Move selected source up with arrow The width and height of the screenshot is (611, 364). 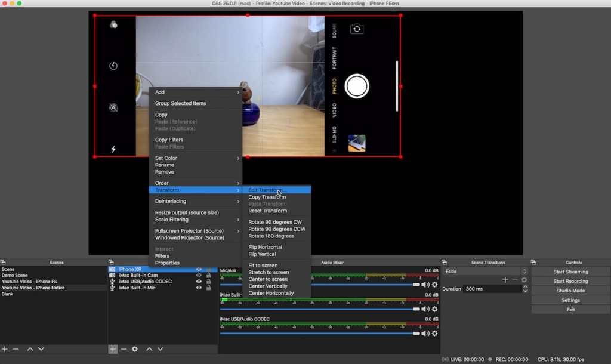coord(149,349)
